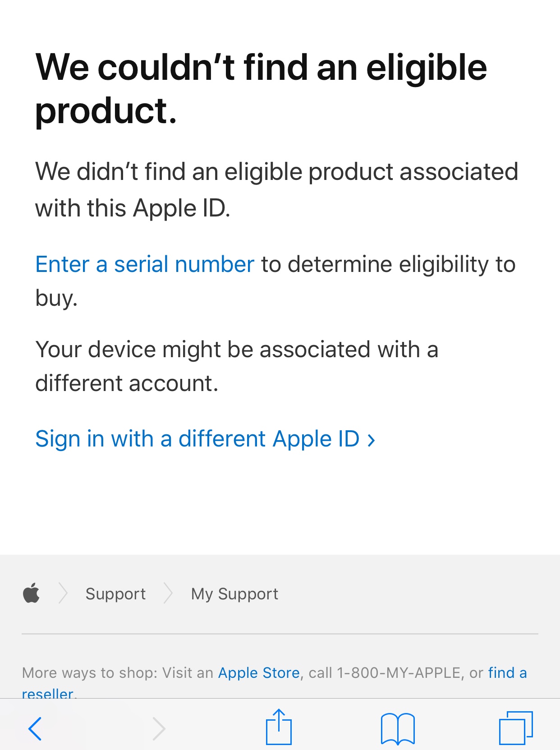Screen dimensions: 560x750
Task: Open Safari bookmarks book icon
Action: (x=397, y=728)
